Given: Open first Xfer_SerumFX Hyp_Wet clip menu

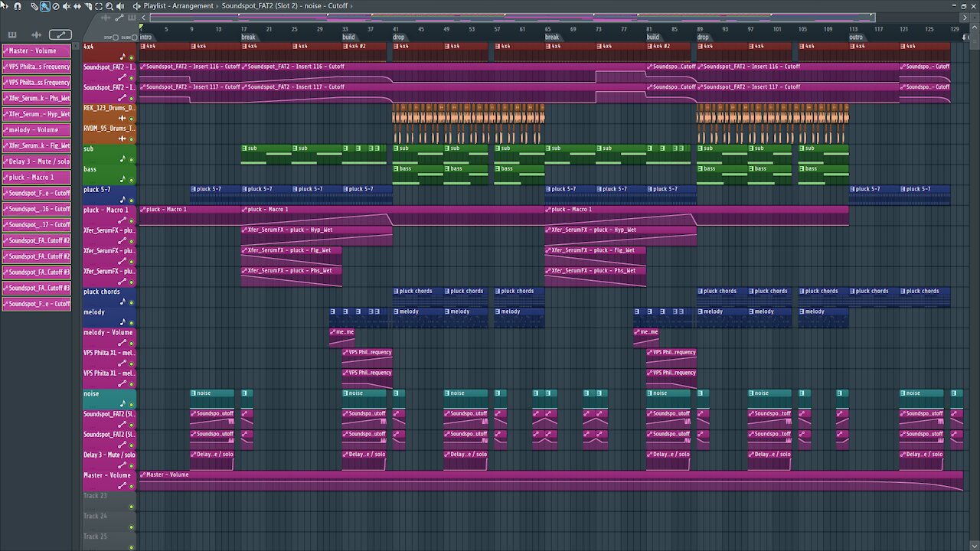Looking at the screenshot, I should (x=245, y=230).
